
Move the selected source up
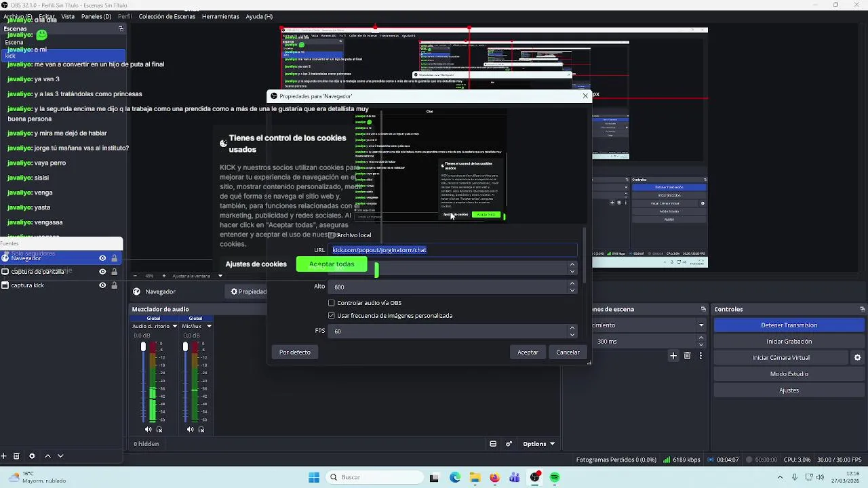(47, 456)
